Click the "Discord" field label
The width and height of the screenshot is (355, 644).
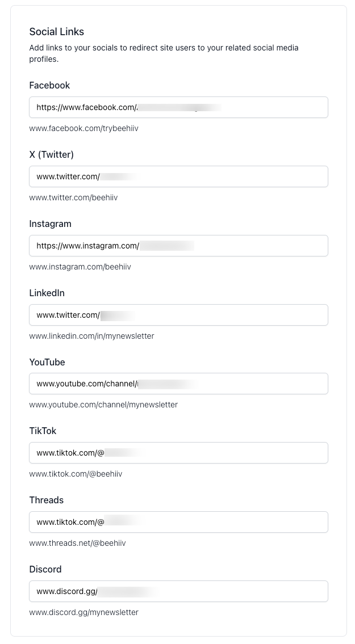pyautogui.click(x=45, y=570)
